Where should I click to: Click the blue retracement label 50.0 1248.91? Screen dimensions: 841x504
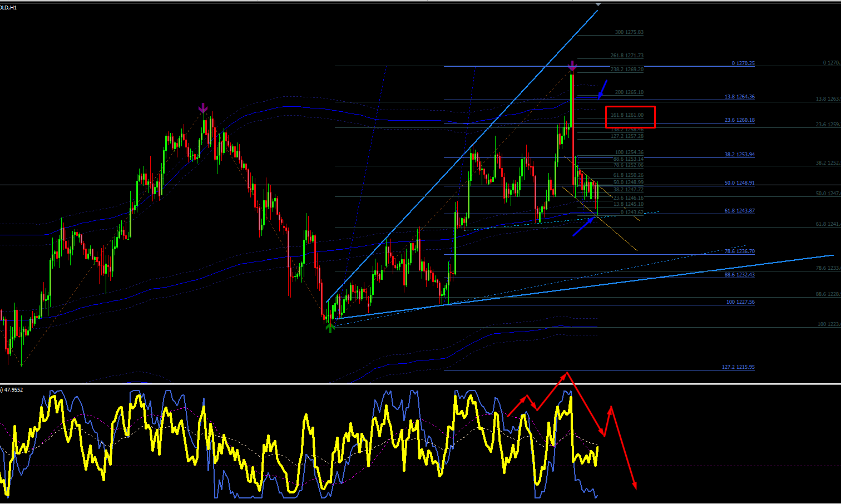click(x=740, y=183)
